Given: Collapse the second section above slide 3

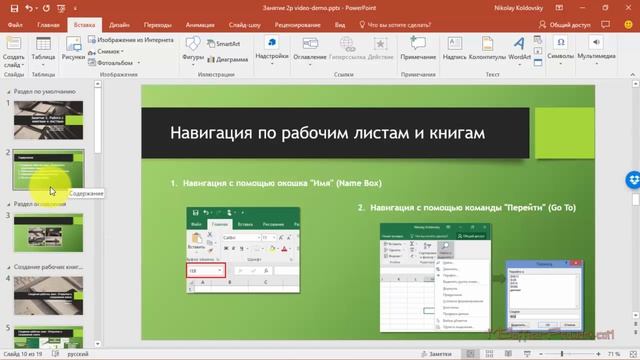Looking at the screenshot, I should 9,204.
